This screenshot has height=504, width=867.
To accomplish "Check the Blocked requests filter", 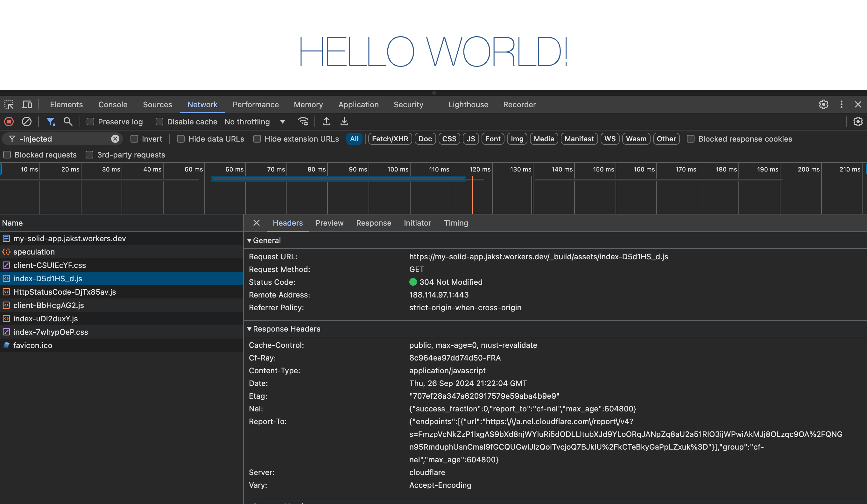I will (x=7, y=154).
